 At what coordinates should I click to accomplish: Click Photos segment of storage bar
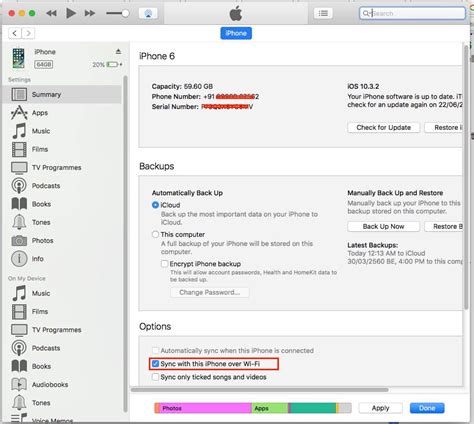[x=205, y=408]
